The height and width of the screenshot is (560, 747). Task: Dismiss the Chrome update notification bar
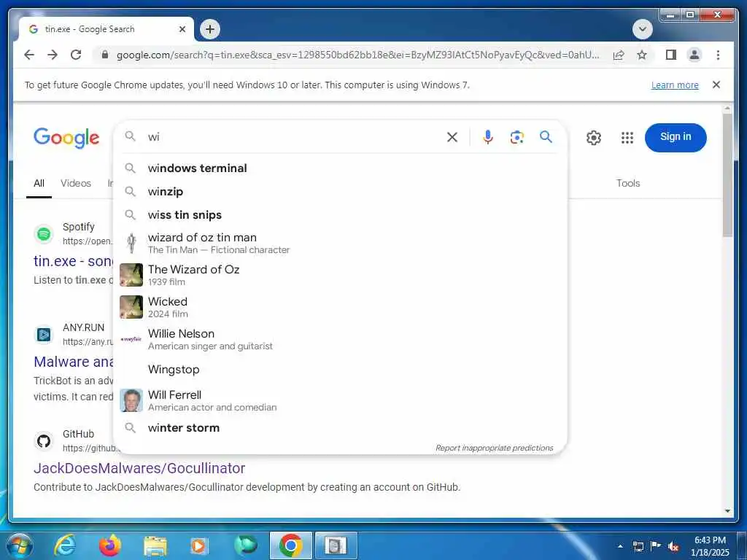tap(716, 85)
